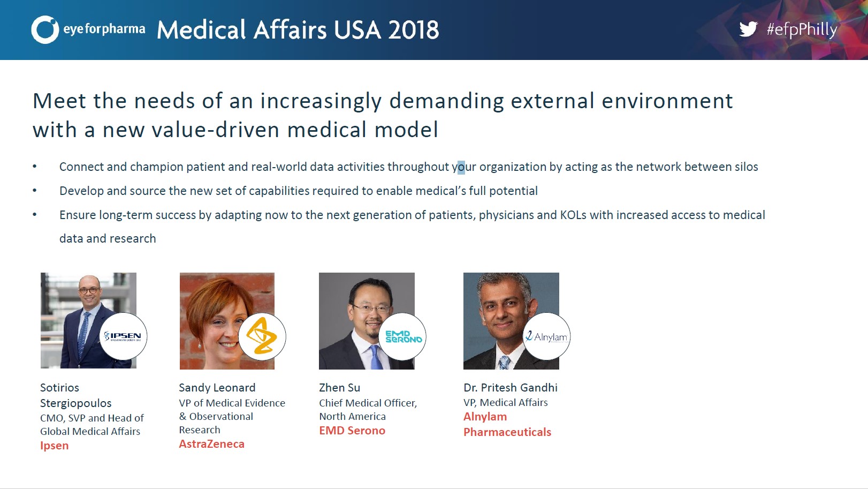Click the Twitter bird icon

[x=748, y=29]
